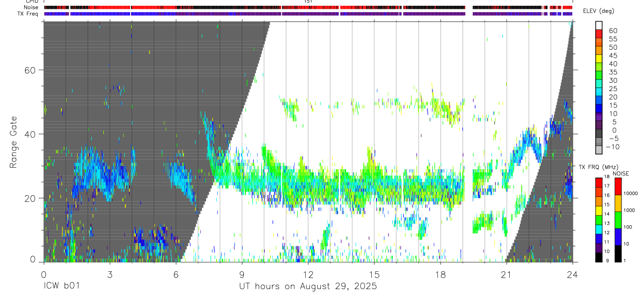Viewport: 644px width, 297px height.
Task: Click the 24 tick on the UT hours axis
Action: 572,274
